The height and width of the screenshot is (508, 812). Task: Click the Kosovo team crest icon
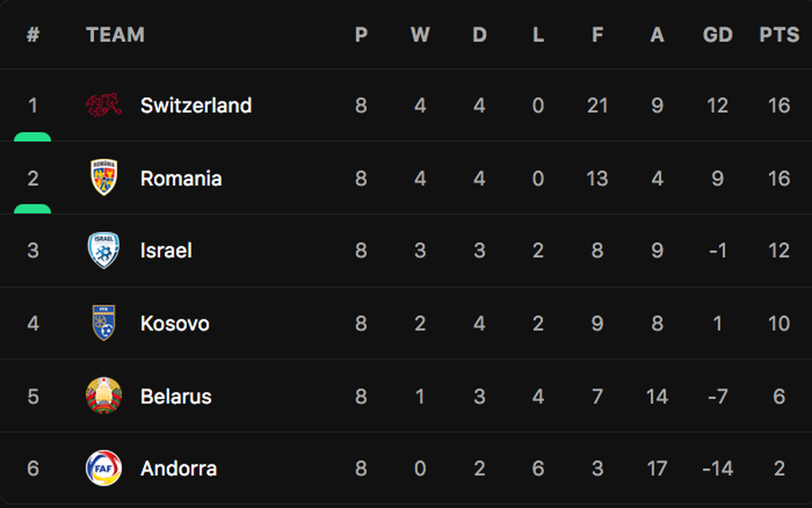coord(104,323)
